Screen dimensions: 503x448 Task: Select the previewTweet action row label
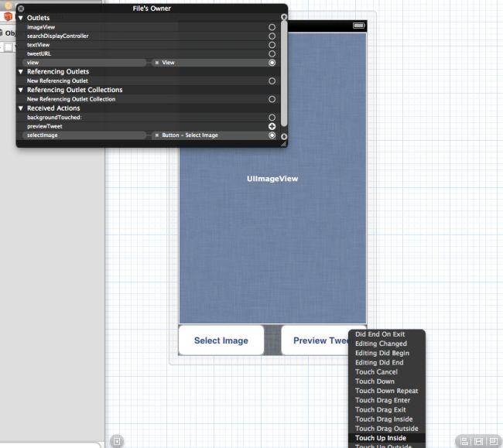(x=45, y=126)
